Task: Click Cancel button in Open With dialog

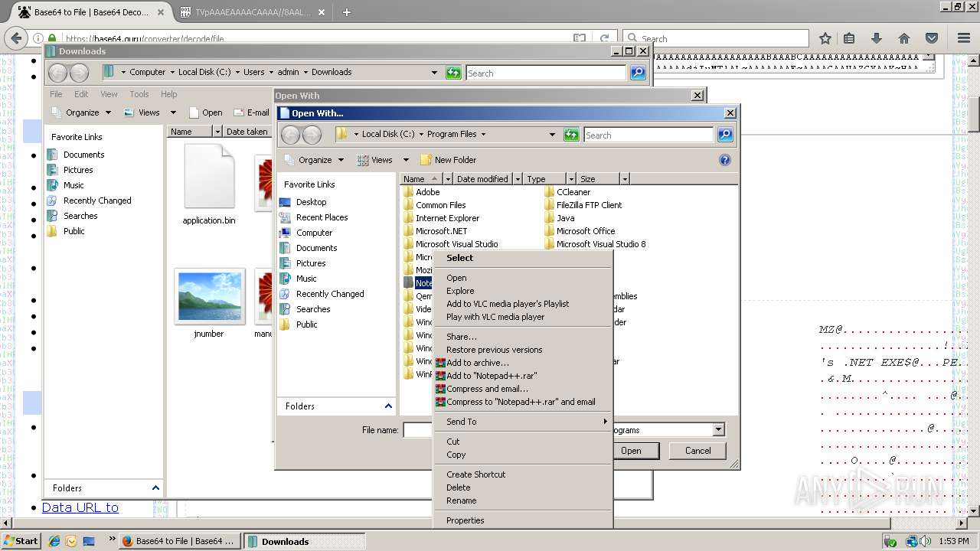Action: (x=697, y=451)
